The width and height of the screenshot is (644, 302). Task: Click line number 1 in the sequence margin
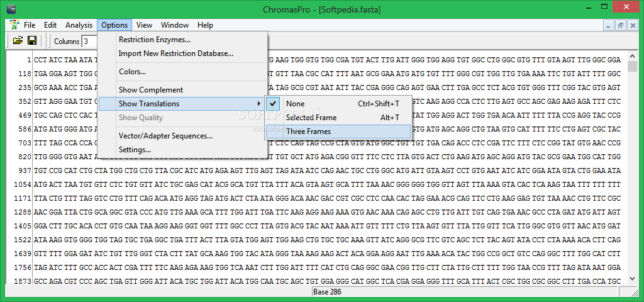tap(29, 60)
